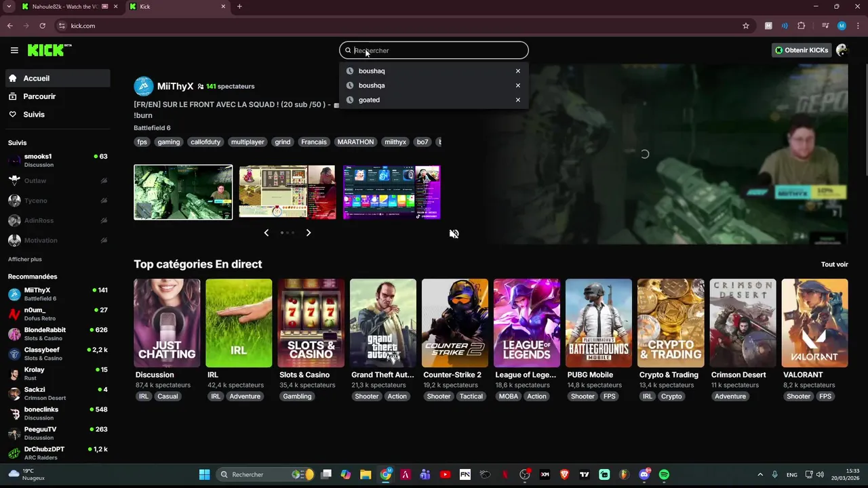The height and width of the screenshot is (488, 868).
Task: Open followed channel Tyceno
Action: [58, 201]
